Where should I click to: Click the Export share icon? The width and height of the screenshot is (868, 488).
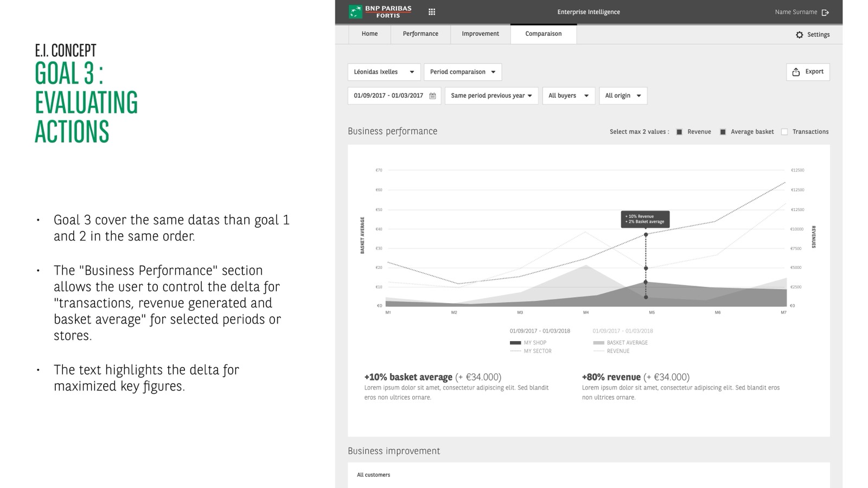click(x=796, y=72)
